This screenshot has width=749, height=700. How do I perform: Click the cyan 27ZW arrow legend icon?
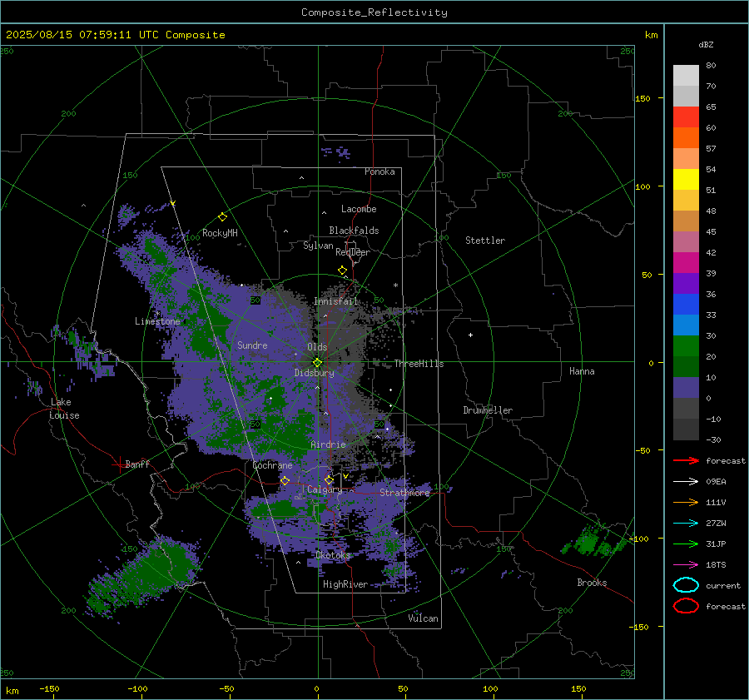(686, 524)
